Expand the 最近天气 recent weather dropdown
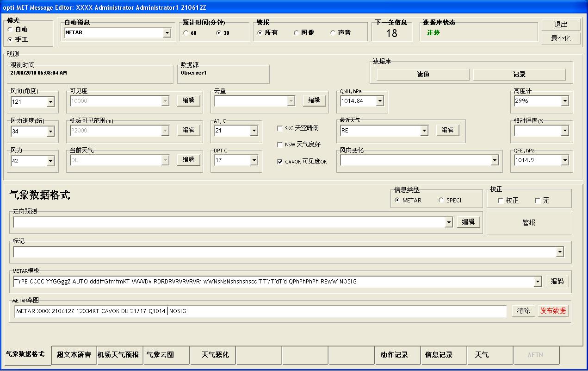Screen dimensions: 588x371 click(x=424, y=131)
